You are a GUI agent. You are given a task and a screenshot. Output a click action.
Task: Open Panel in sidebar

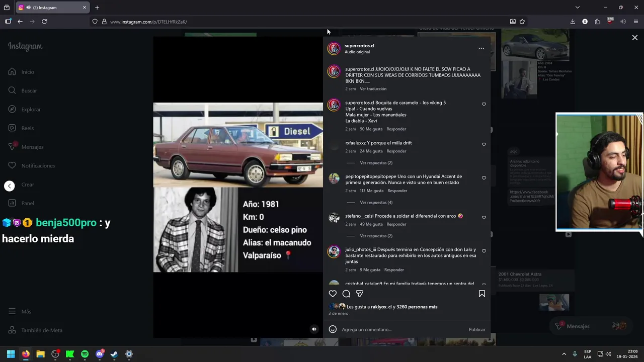[21, 203]
